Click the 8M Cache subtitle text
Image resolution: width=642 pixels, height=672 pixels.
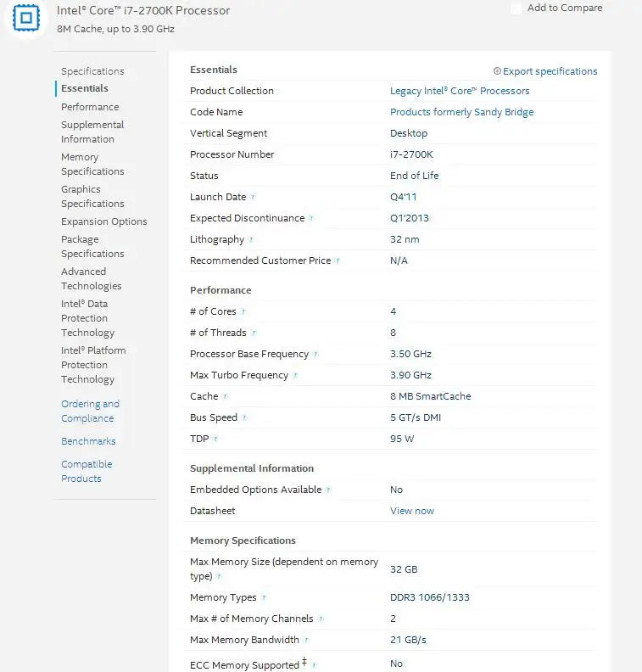click(x=115, y=29)
